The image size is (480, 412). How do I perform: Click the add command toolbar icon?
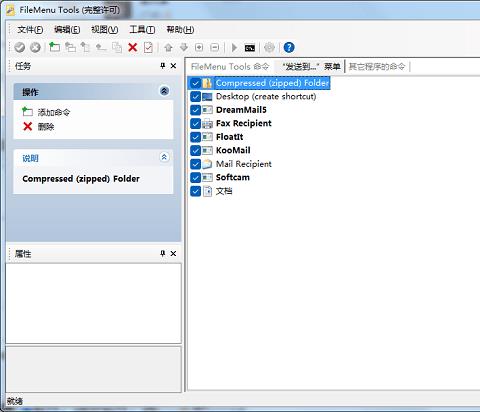pos(54,47)
